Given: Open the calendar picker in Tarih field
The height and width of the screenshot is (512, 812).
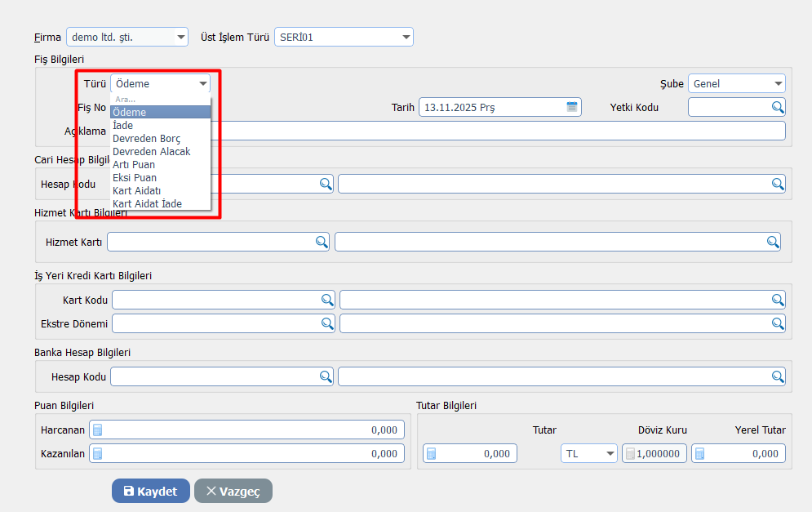Looking at the screenshot, I should (x=572, y=107).
